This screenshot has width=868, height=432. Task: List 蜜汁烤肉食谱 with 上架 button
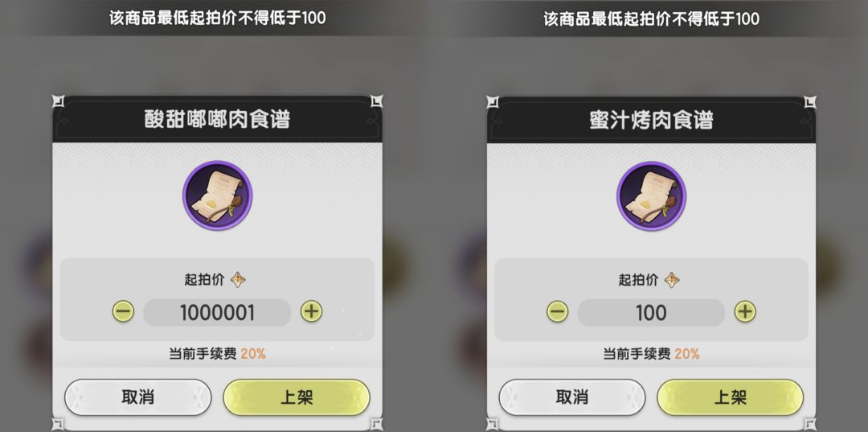point(730,397)
